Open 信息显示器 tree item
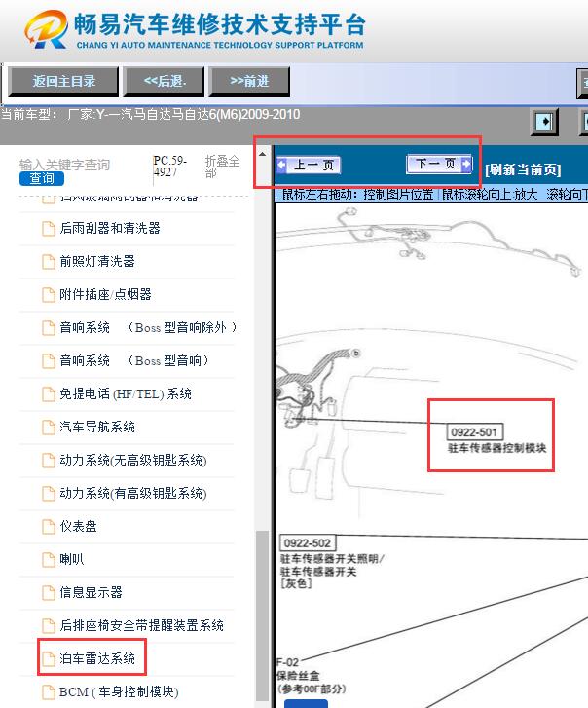The width and height of the screenshot is (588, 708). tap(91, 592)
